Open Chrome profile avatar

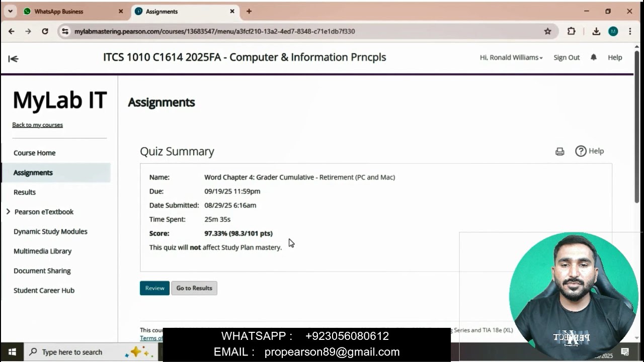tap(613, 31)
